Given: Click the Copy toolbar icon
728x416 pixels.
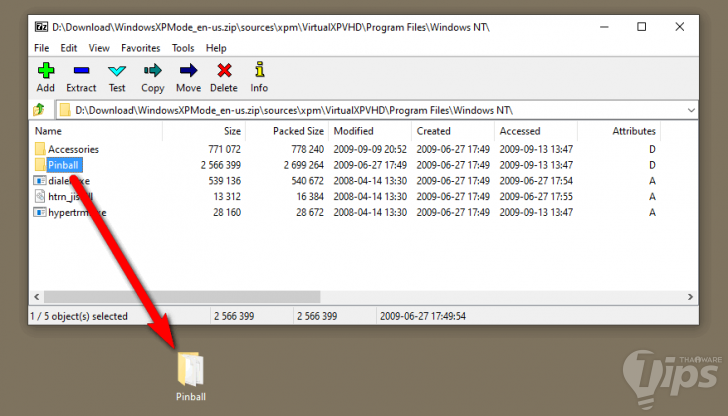Looking at the screenshot, I should tap(153, 71).
